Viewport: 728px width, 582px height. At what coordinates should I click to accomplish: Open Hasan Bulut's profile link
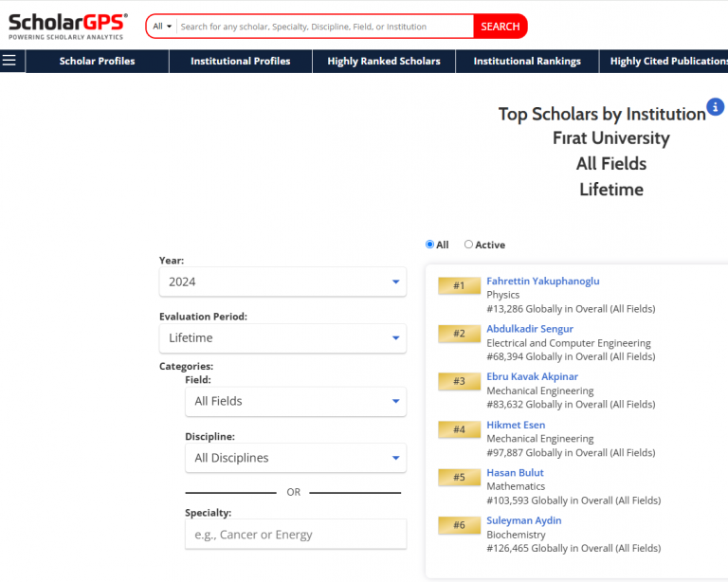[515, 472]
